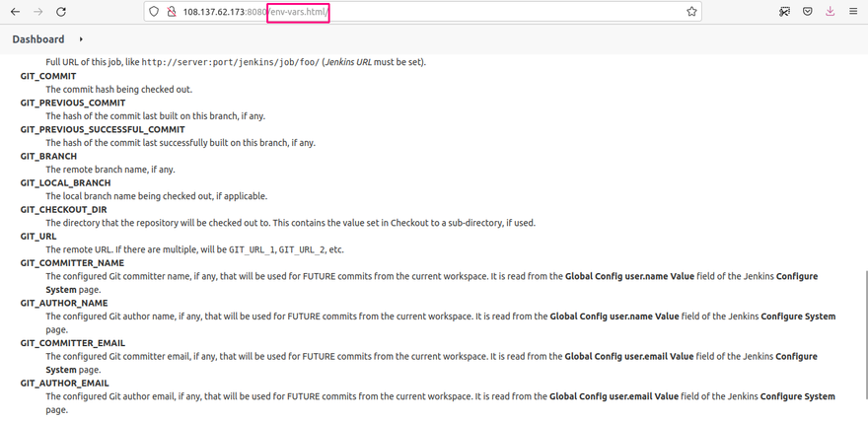The image size is (868, 421).
Task: Click the GIT_URL_2 code text
Action: click(301, 249)
